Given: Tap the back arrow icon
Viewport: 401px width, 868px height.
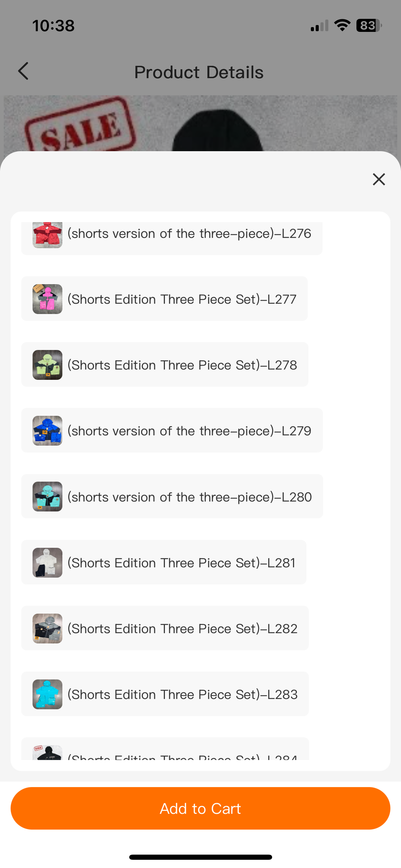Looking at the screenshot, I should [23, 71].
